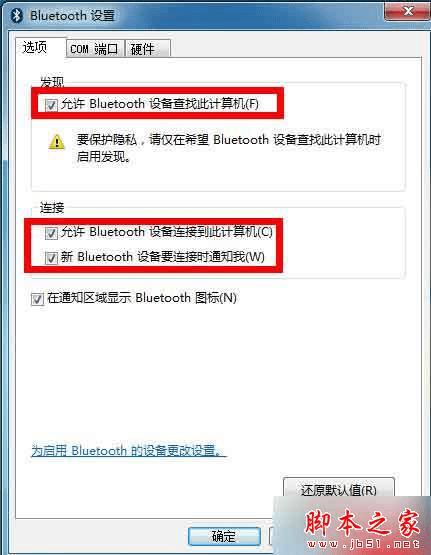Click the 连接 group label

[x=52, y=208]
